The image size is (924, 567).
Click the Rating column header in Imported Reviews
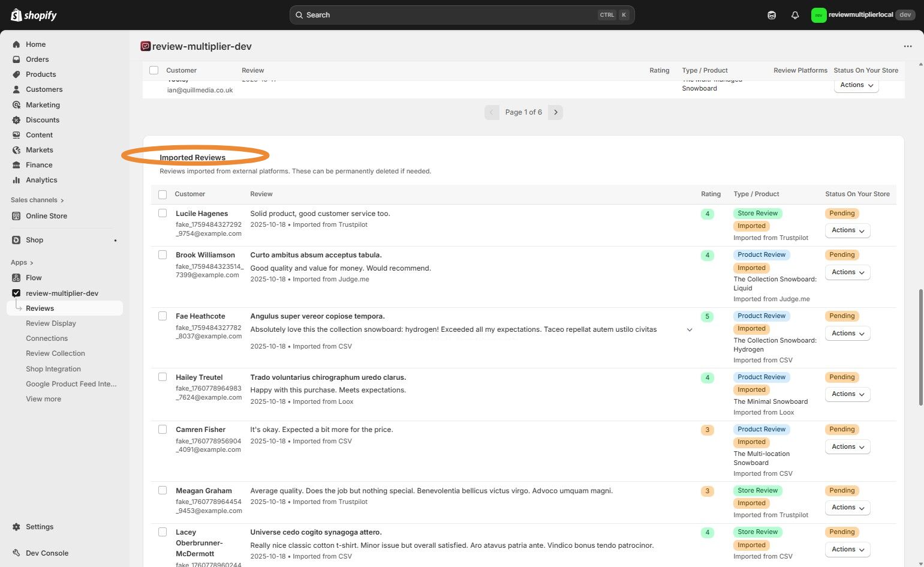711,194
